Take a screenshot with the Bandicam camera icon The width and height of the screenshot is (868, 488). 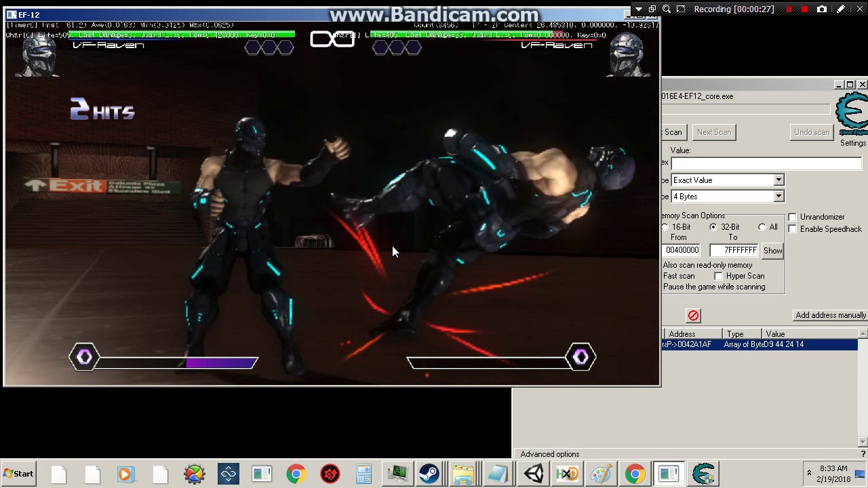tap(822, 9)
